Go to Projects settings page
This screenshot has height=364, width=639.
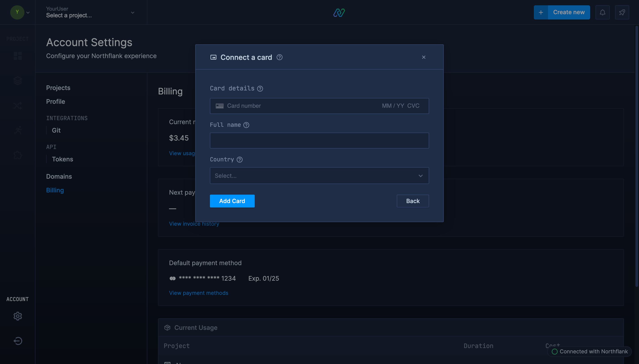tap(58, 88)
